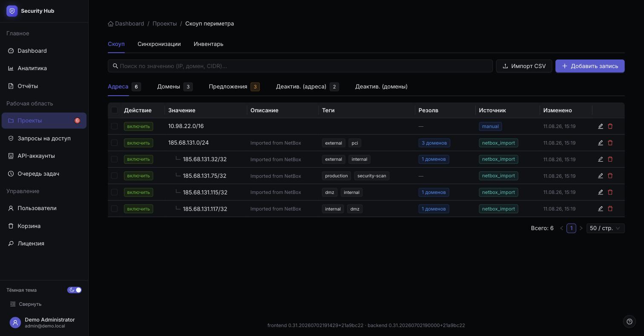Switch to the Синхронизации tab

pos(159,44)
